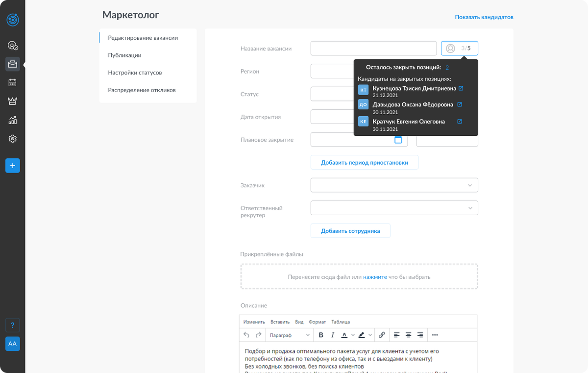Open the Изменить editor menu

coord(254,322)
